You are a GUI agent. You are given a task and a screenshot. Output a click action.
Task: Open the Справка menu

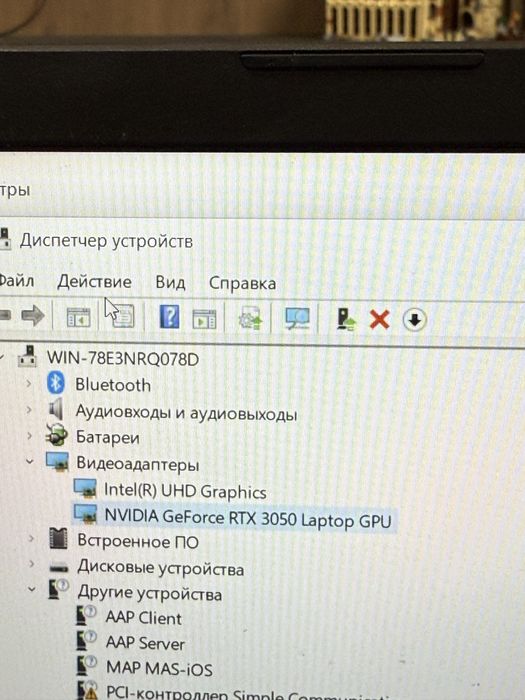(242, 283)
